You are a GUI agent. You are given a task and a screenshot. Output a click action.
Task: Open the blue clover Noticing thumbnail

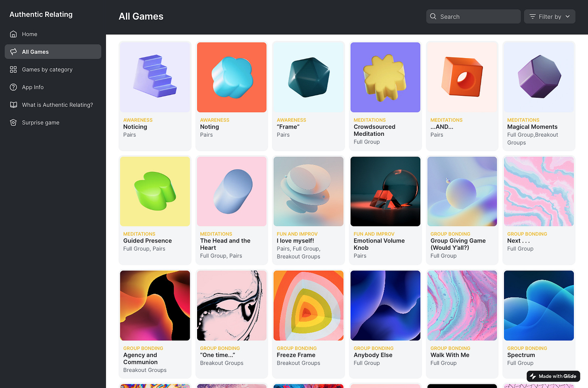click(232, 77)
